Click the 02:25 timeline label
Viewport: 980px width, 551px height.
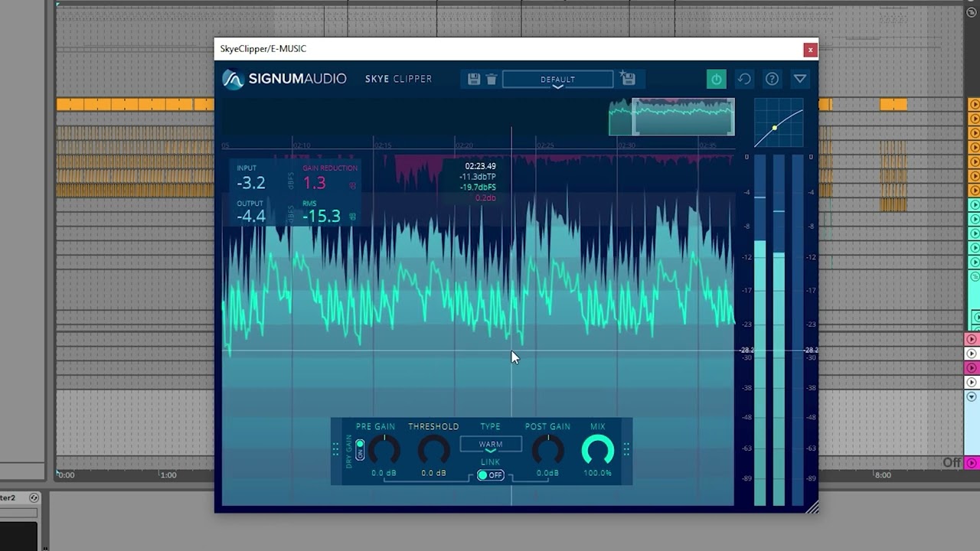tap(545, 145)
